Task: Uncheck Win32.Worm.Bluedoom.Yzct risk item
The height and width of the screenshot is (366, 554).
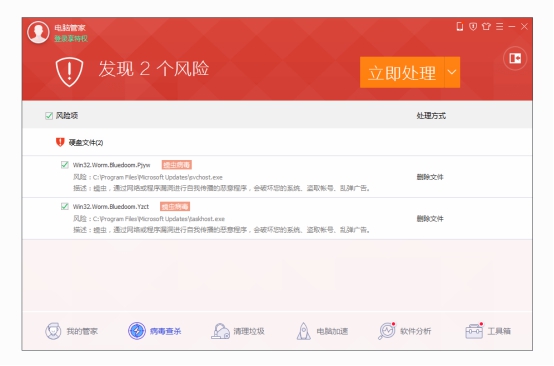Action: [64, 206]
